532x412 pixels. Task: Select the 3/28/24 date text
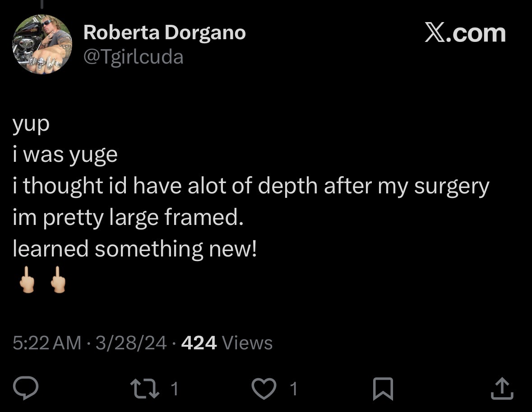point(131,343)
